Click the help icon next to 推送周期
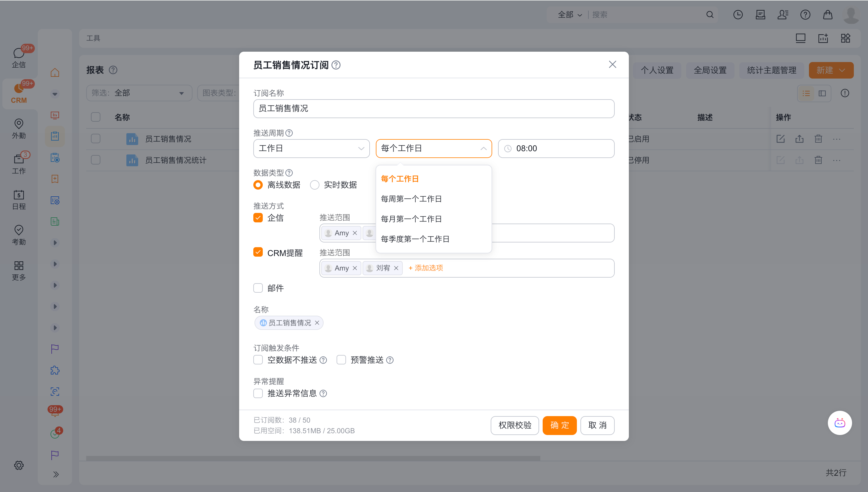This screenshot has height=492, width=868. click(289, 133)
